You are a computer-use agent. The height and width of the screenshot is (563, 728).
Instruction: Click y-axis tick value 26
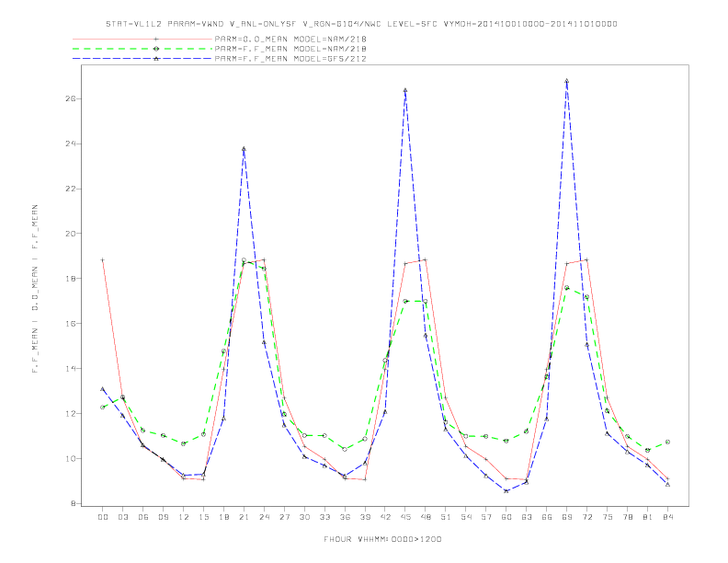tap(72, 99)
